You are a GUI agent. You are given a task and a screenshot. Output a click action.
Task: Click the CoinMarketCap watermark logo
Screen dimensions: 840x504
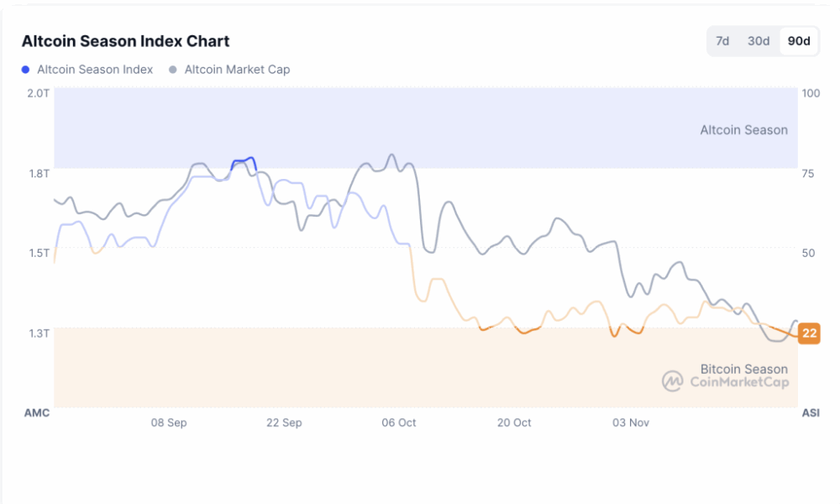[x=672, y=381]
